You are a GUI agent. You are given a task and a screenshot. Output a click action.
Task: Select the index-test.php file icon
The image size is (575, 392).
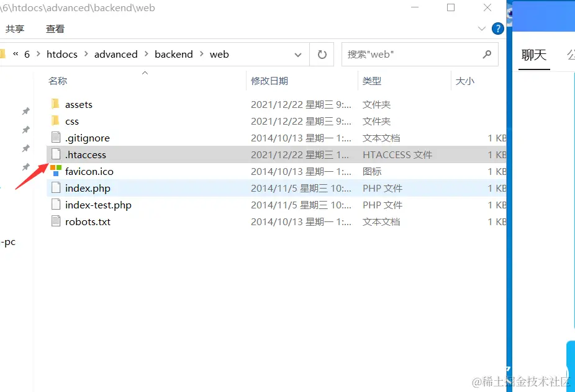coord(56,205)
